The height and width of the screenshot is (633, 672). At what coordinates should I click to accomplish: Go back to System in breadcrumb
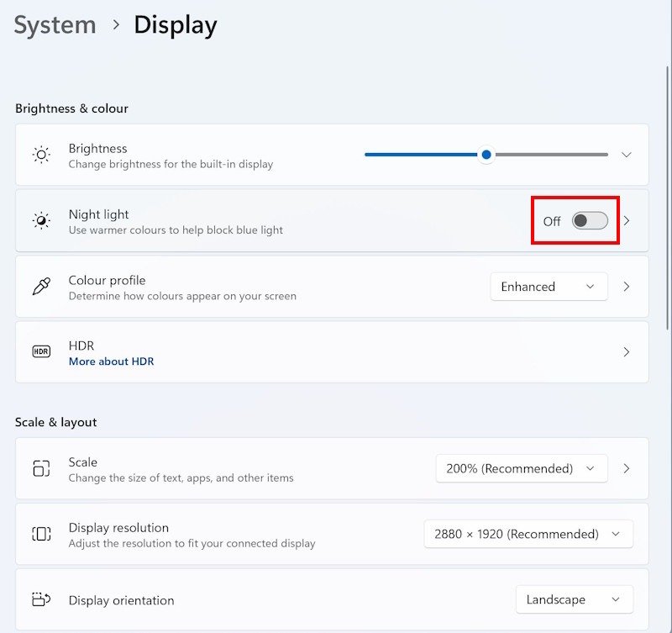click(55, 25)
